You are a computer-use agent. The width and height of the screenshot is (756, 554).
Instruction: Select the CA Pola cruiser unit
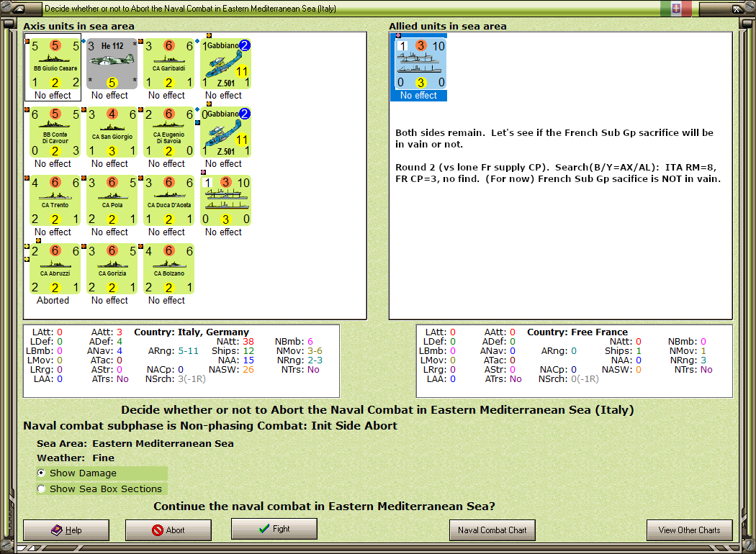pyautogui.click(x=112, y=201)
